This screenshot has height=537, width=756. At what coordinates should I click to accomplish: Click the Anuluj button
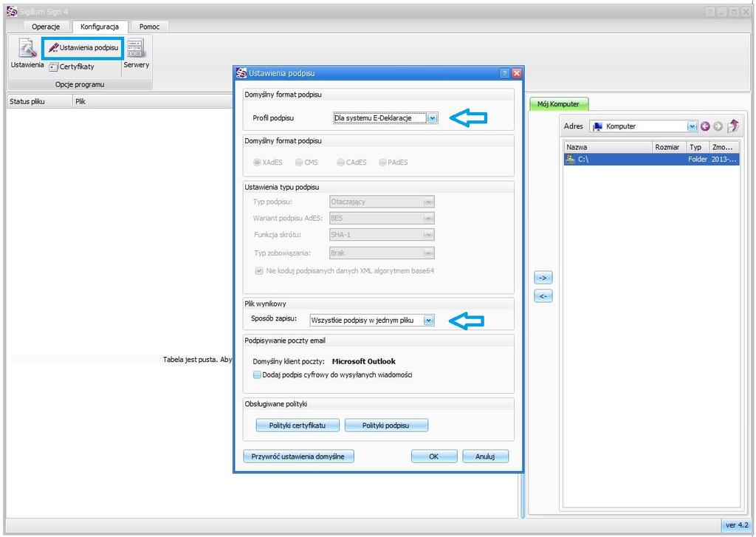click(485, 456)
